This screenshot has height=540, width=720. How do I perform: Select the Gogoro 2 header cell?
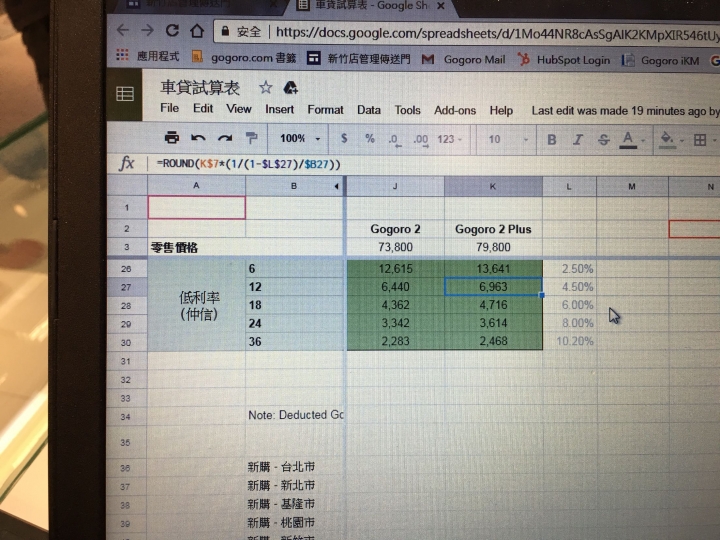[395, 229]
